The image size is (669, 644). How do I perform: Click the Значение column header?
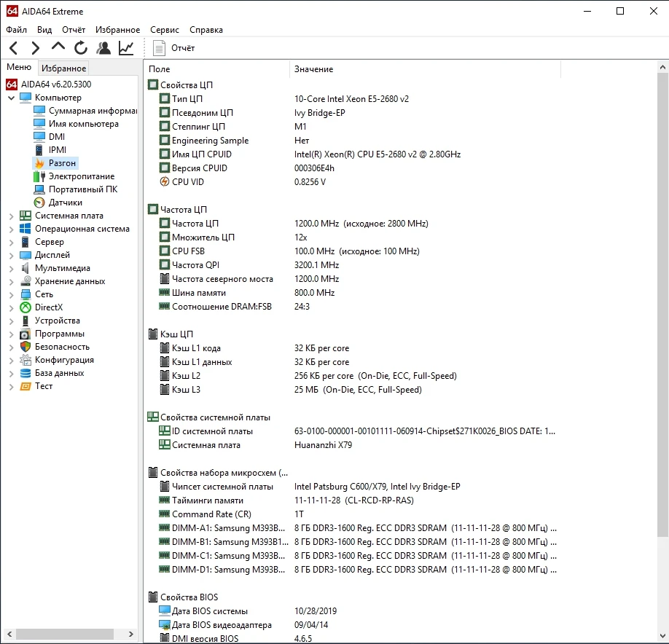coord(425,69)
